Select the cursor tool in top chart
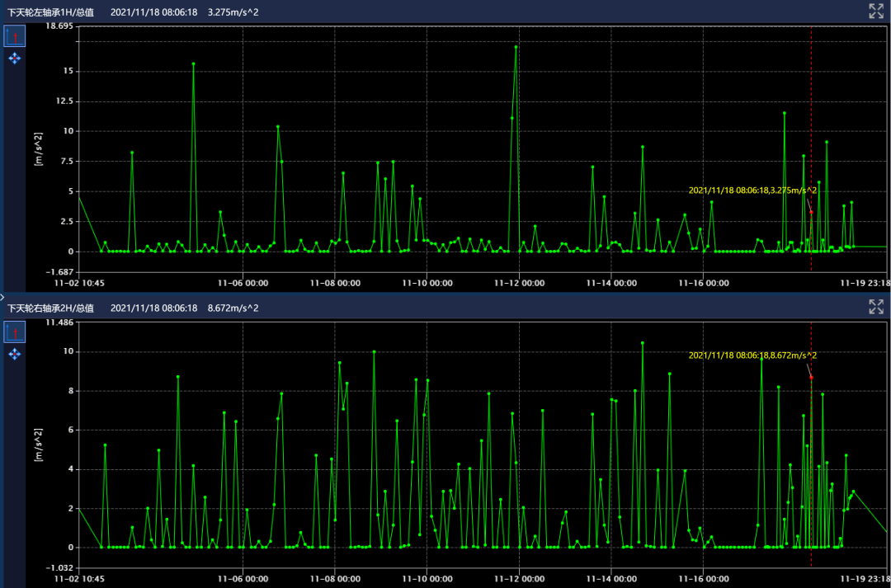This screenshot has height=588, width=891. [15, 36]
